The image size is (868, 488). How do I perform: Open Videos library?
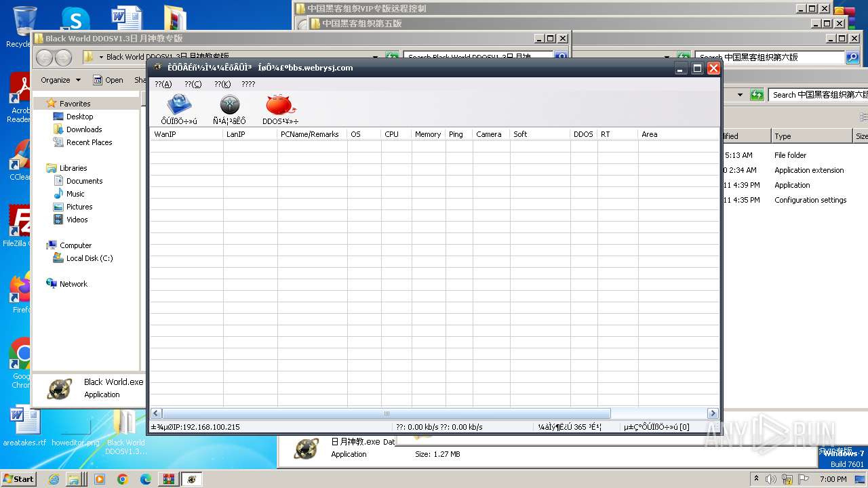click(77, 220)
